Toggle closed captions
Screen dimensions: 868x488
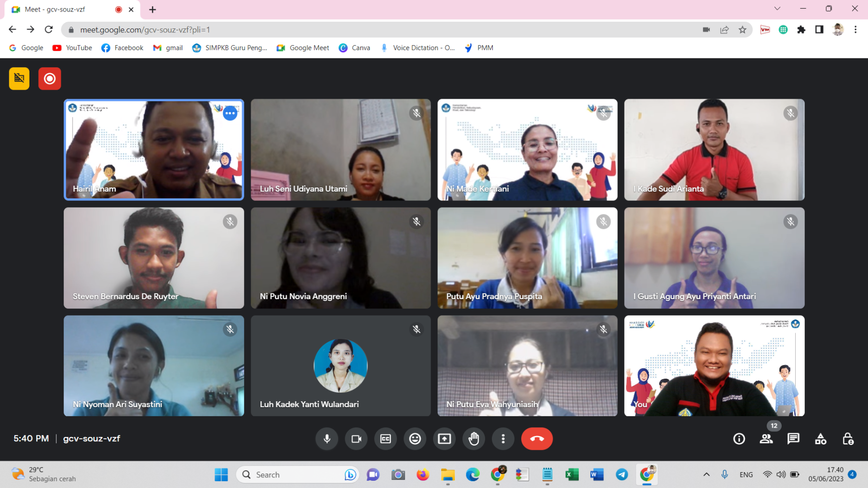point(386,439)
